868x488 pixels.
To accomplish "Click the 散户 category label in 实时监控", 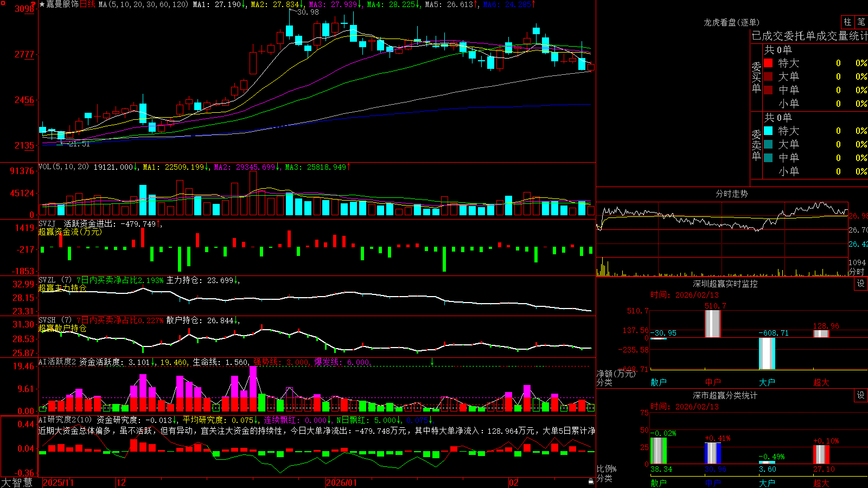I will [659, 382].
